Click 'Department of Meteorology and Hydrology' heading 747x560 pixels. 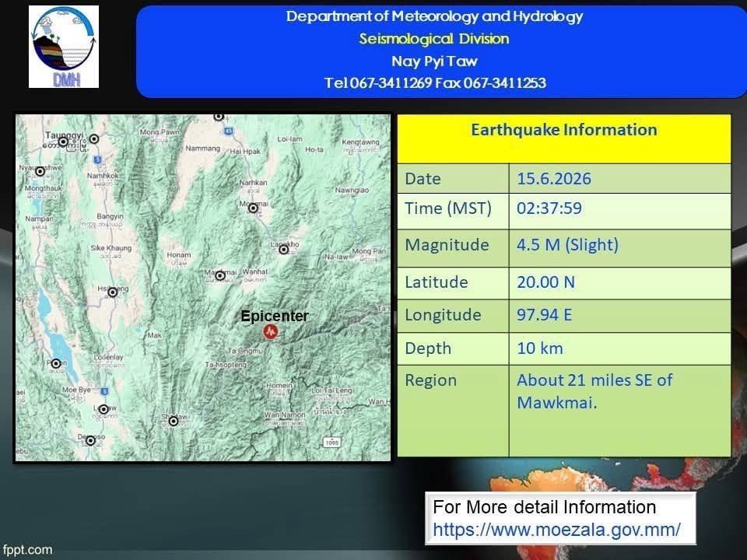pyautogui.click(x=434, y=16)
